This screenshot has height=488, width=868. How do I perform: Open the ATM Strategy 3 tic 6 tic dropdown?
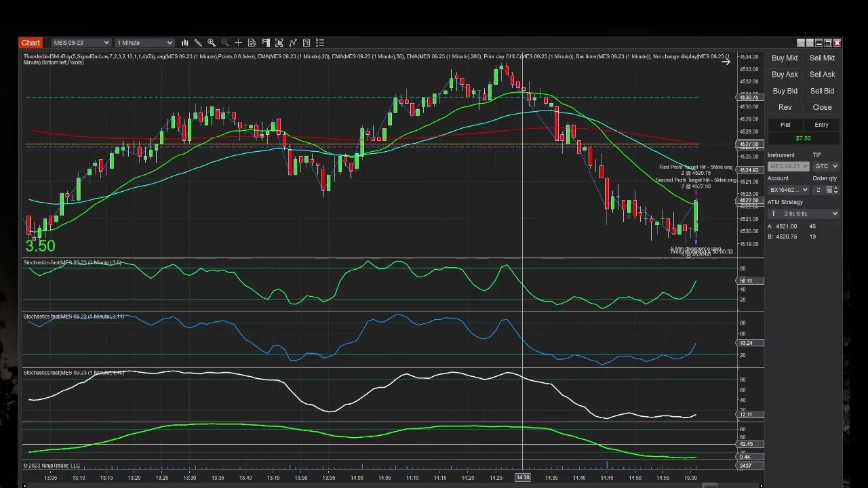click(804, 213)
